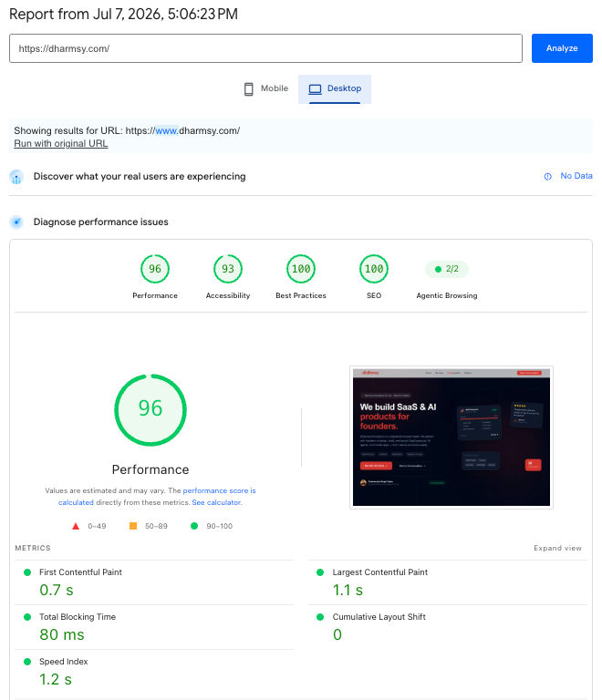This screenshot has height=700, width=602.
Task: Click the large Performance 96 gauge
Action: [x=150, y=410]
